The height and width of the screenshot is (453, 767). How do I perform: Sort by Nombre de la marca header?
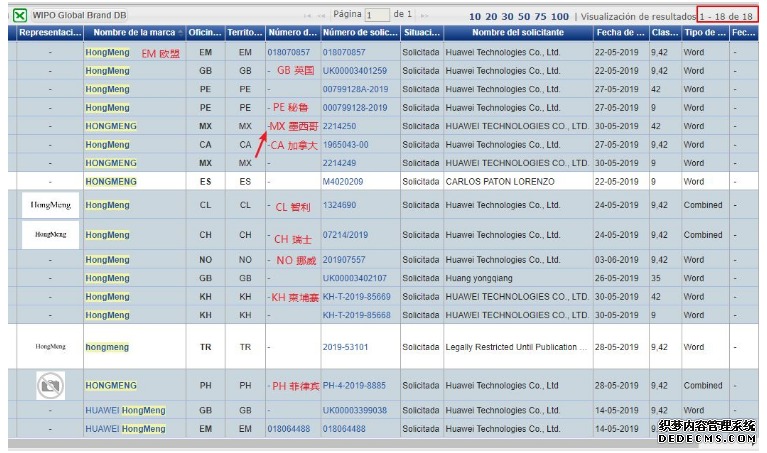tap(135, 33)
